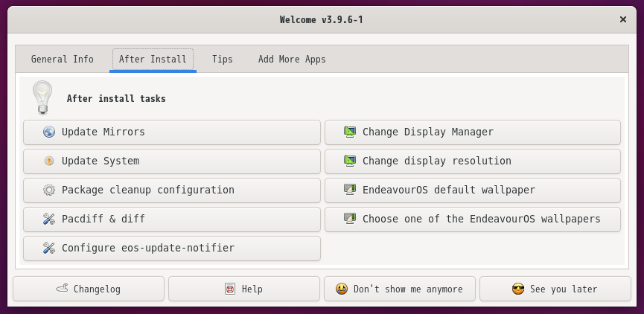Click See you later
Screen dimensions: 644x314
[x=555, y=289]
